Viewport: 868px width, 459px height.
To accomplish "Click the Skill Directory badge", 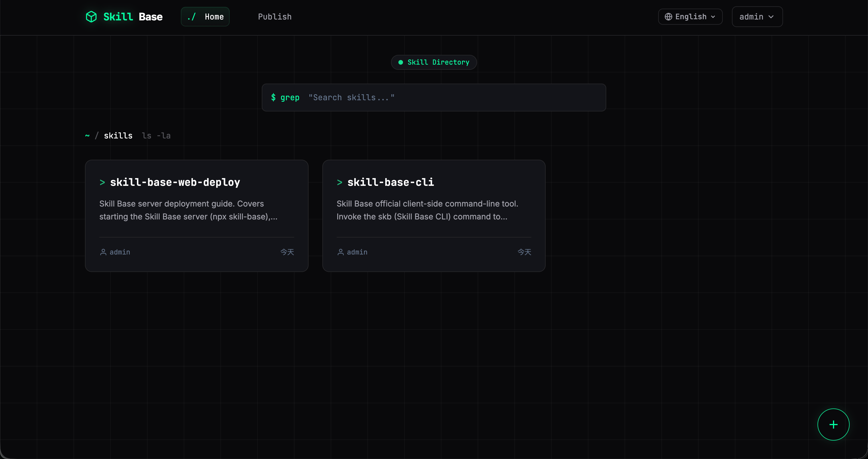I will [434, 62].
